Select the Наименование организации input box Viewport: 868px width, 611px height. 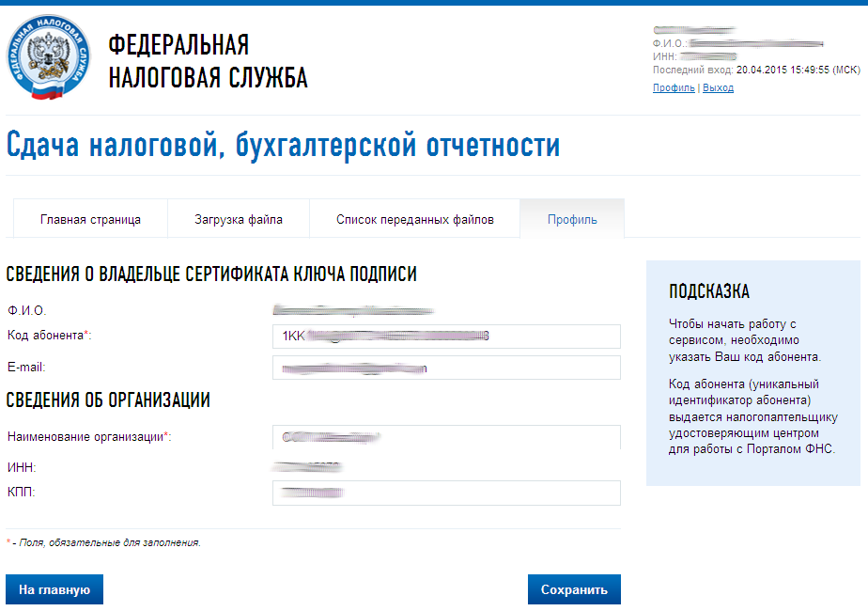(446, 437)
